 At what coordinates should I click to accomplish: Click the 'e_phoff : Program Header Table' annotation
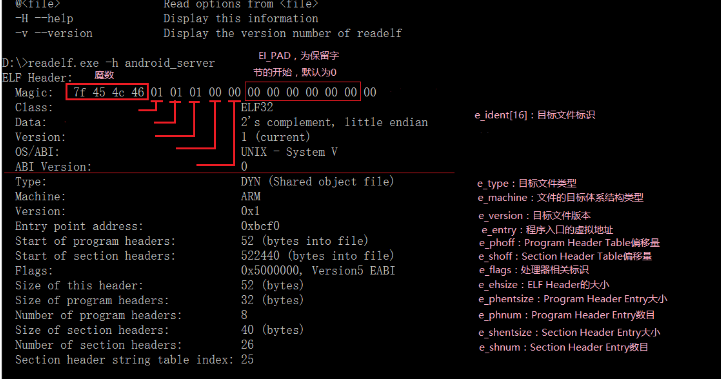pyautogui.click(x=569, y=243)
